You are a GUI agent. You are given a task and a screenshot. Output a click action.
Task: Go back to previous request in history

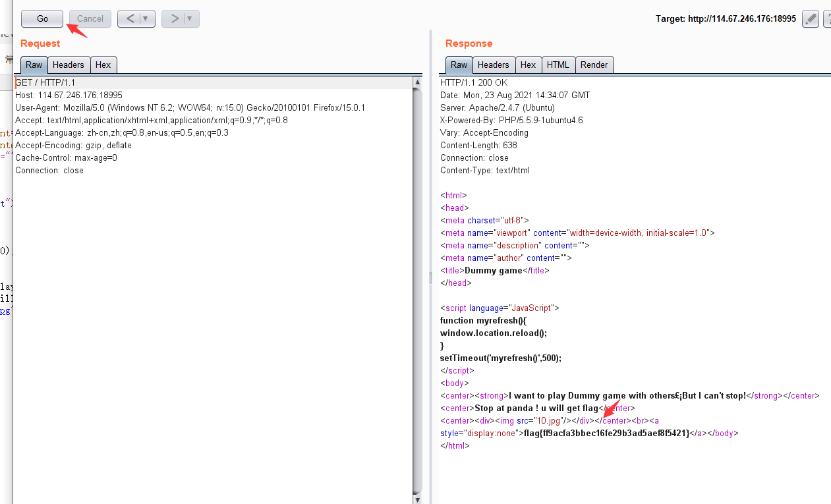pos(130,18)
